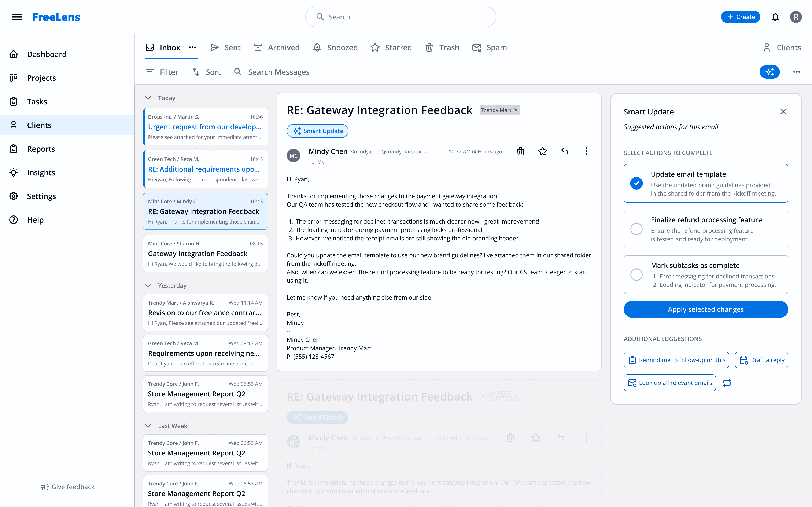
Task: Uncheck Update email template action
Action: click(x=636, y=183)
